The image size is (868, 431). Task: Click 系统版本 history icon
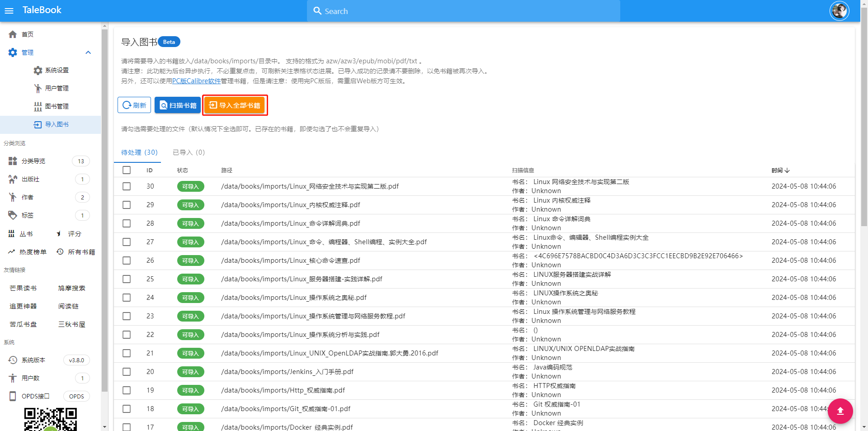13,360
